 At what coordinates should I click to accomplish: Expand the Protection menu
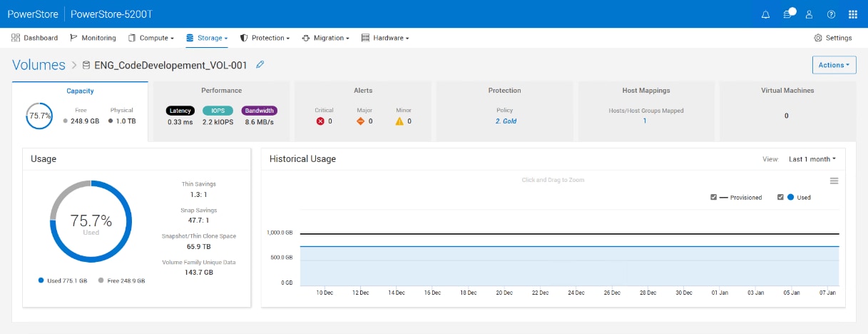265,38
